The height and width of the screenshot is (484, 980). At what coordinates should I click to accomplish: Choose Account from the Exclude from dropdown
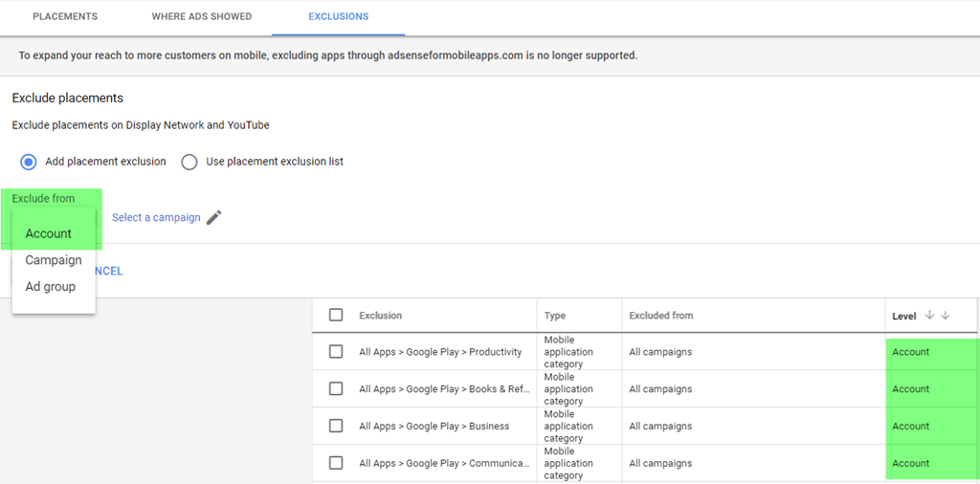pyautogui.click(x=49, y=233)
